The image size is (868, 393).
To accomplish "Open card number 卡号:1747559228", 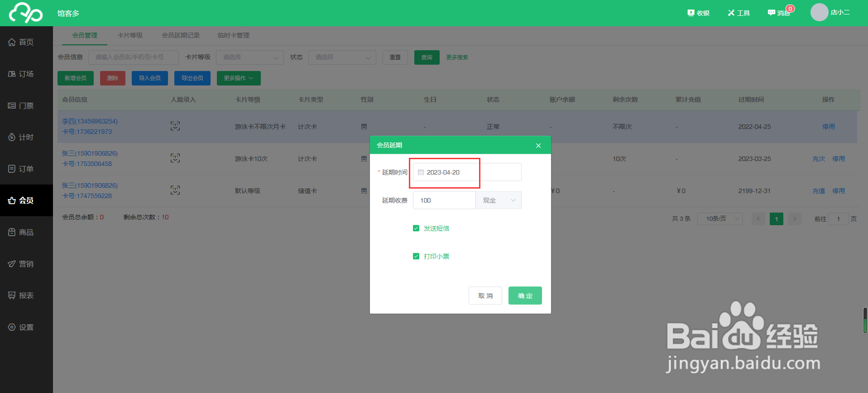I will (87, 196).
